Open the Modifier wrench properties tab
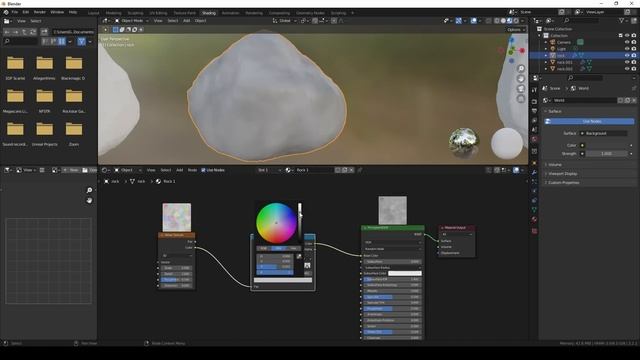The image size is (640, 360). (534, 172)
